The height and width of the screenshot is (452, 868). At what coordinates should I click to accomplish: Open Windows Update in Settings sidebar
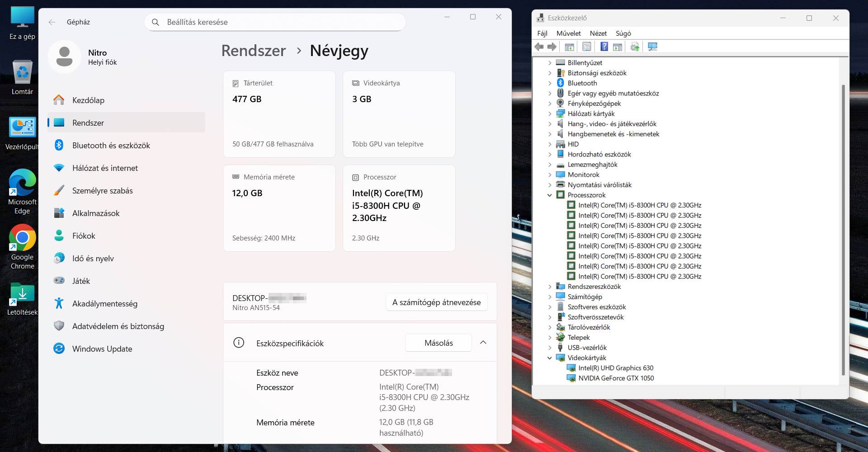click(126, 348)
